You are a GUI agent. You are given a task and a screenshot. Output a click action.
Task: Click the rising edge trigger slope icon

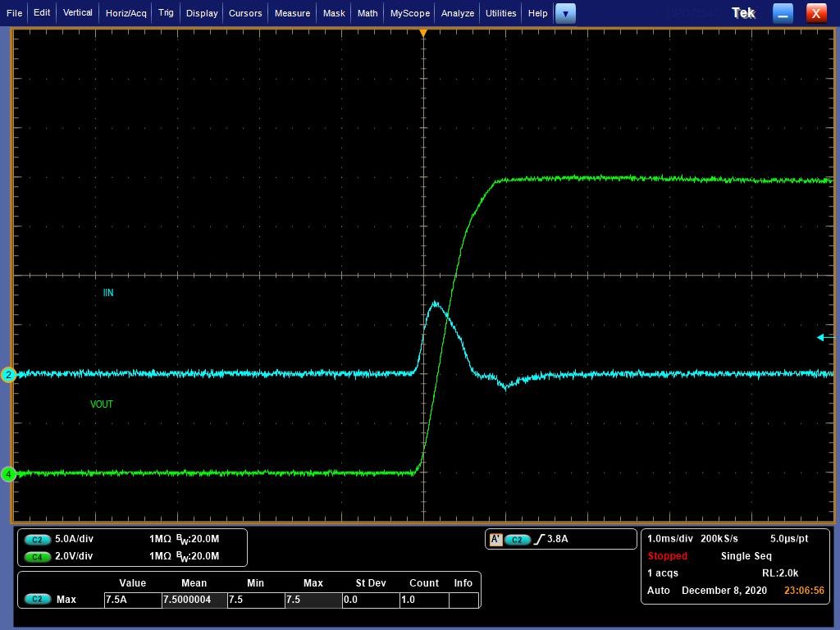tap(539, 540)
